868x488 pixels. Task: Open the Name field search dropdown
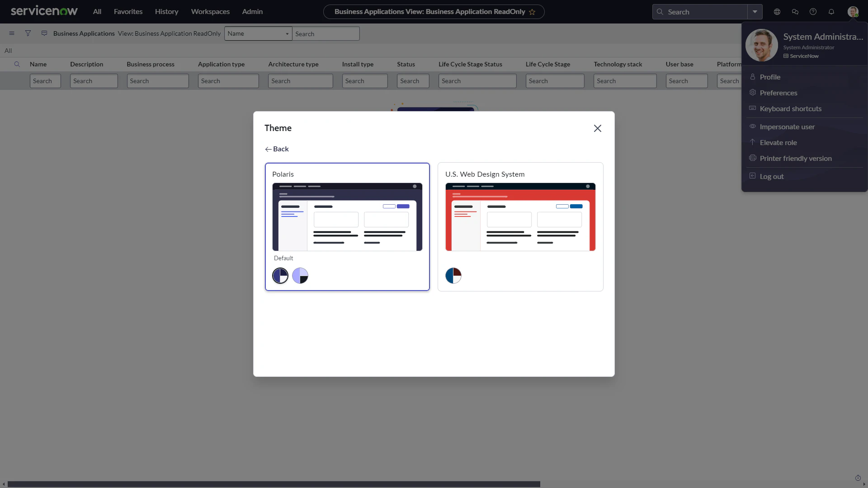[258, 33]
